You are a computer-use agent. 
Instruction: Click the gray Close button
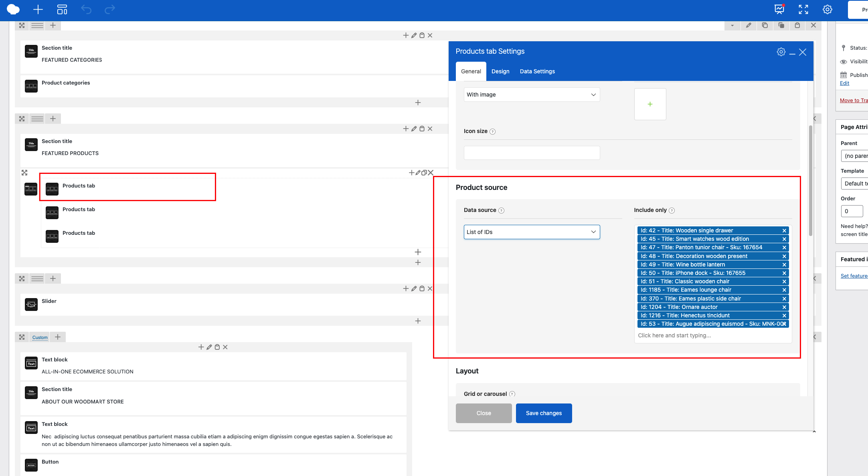point(484,413)
